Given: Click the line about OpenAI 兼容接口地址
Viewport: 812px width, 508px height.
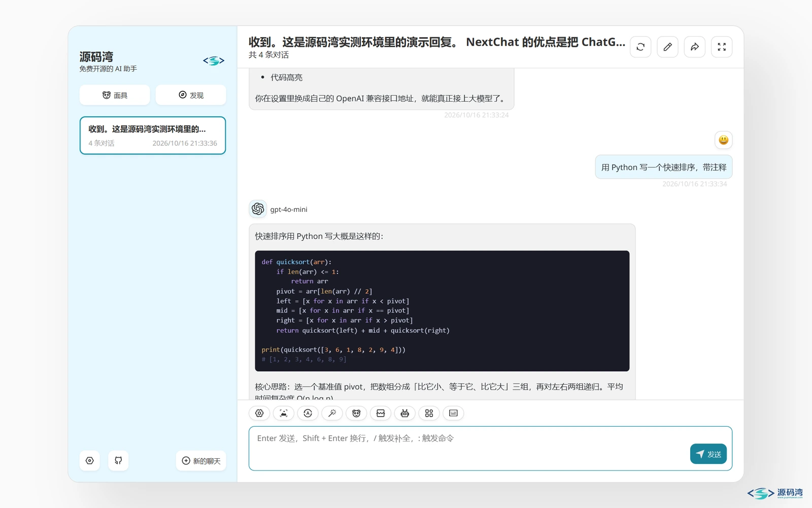Looking at the screenshot, I should pos(380,99).
